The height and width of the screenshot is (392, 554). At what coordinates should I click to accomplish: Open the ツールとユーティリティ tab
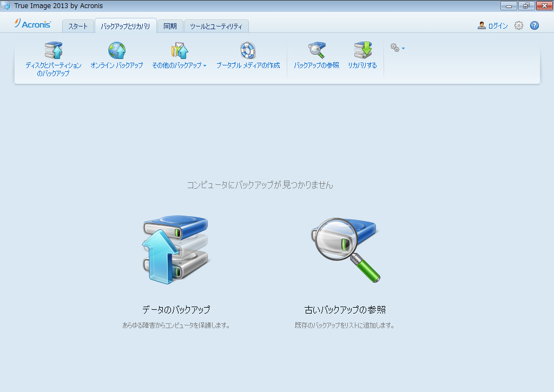pyautogui.click(x=216, y=26)
